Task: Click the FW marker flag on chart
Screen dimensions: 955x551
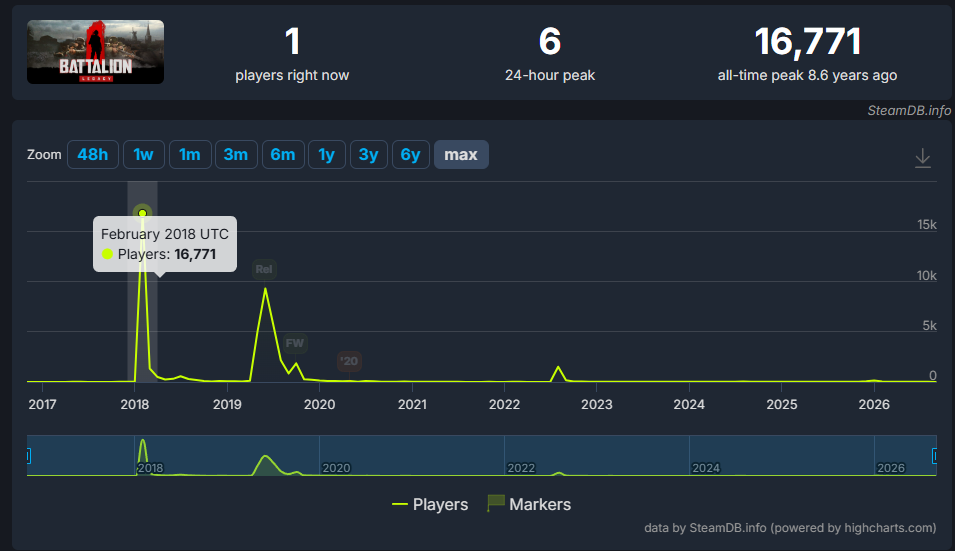Action: pyautogui.click(x=295, y=343)
